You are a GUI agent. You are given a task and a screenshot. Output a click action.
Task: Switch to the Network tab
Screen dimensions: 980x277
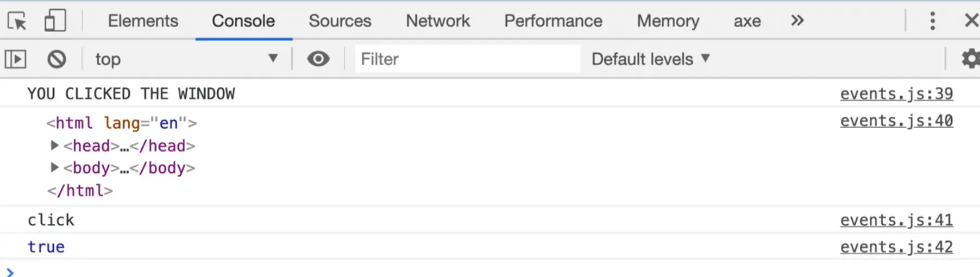pyautogui.click(x=438, y=21)
